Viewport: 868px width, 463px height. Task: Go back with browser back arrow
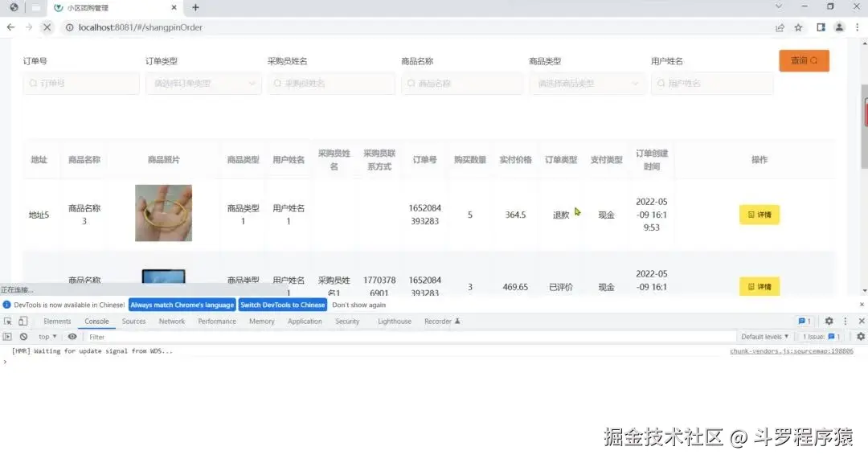(x=10, y=27)
